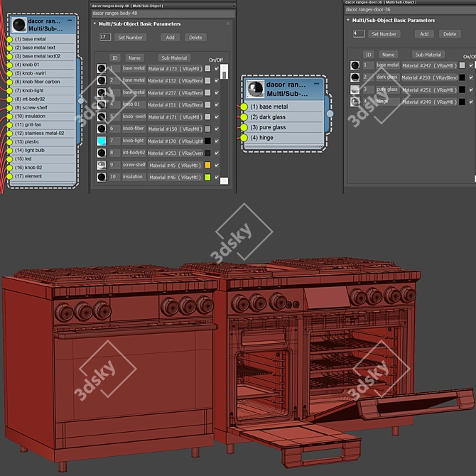This screenshot has width=476, height=476.
Task: Toggle On/Off checkbox for screw-shelf row
Action: pyautogui.click(x=217, y=165)
